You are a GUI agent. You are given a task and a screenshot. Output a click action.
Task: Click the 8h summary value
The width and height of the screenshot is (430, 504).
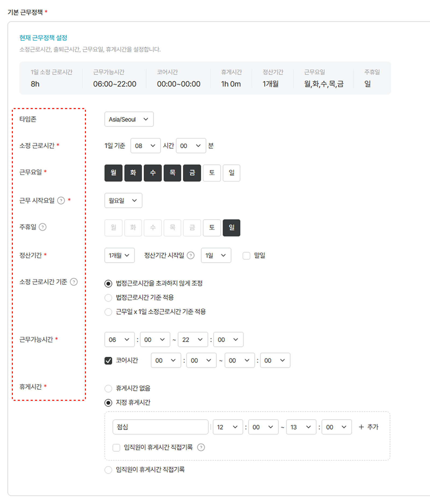click(x=35, y=84)
